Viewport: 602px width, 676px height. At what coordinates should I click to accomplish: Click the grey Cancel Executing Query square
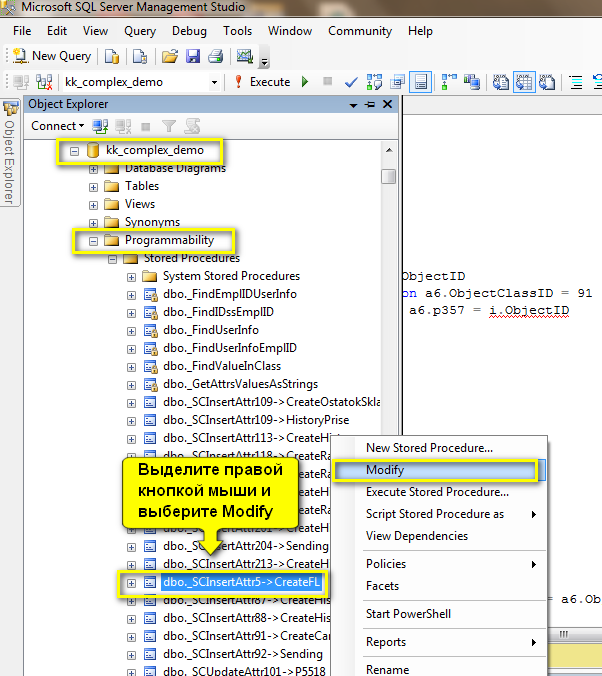click(328, 81)
